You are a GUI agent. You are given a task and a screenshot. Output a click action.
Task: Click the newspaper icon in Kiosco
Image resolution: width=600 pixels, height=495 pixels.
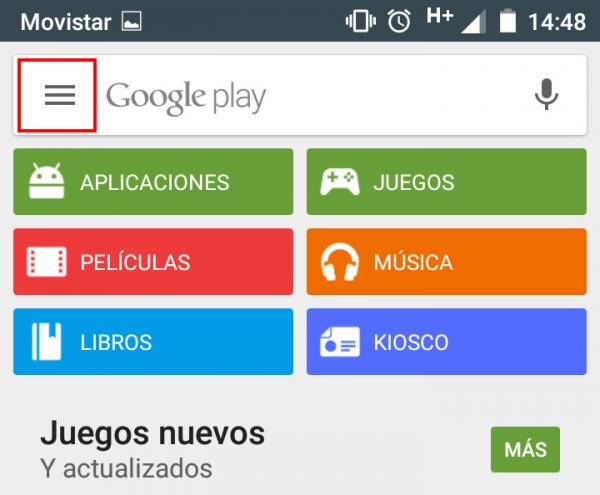339,342
